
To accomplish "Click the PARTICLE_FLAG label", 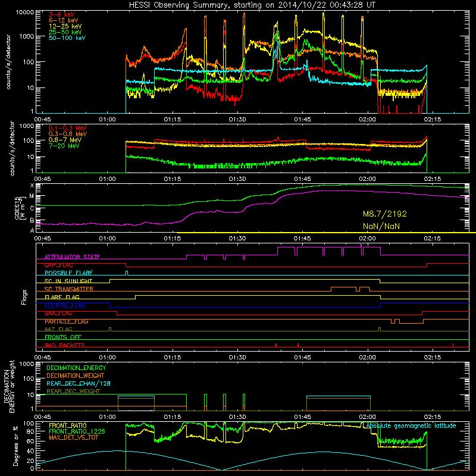I will (67, 321).
